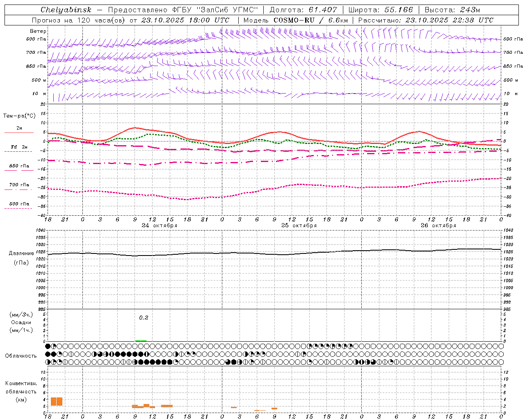
Task: Click the 'Ветер' wind panel label
Action: click(x=38, y=31)
